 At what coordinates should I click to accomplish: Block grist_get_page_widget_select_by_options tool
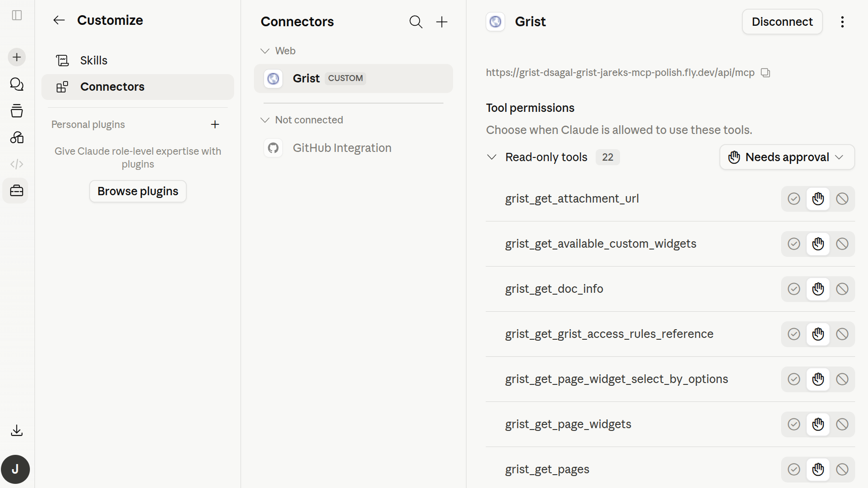[x=842, y=379]
